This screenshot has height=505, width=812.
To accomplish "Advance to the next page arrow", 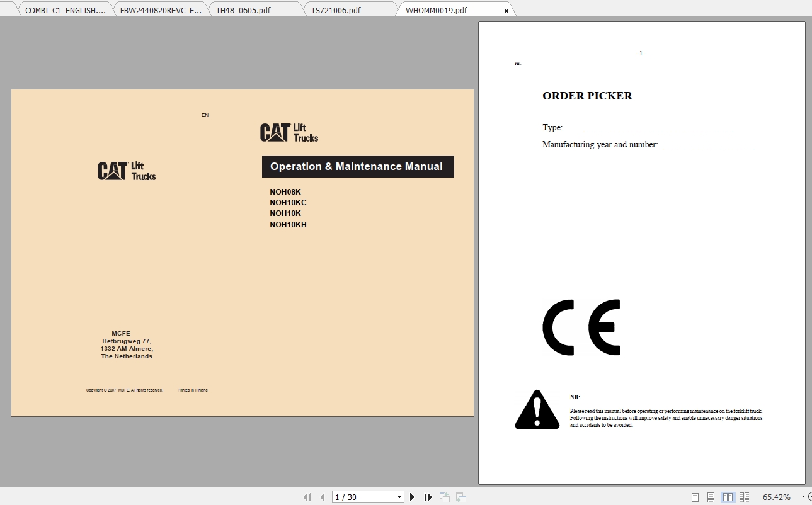I will click(411, 497).
